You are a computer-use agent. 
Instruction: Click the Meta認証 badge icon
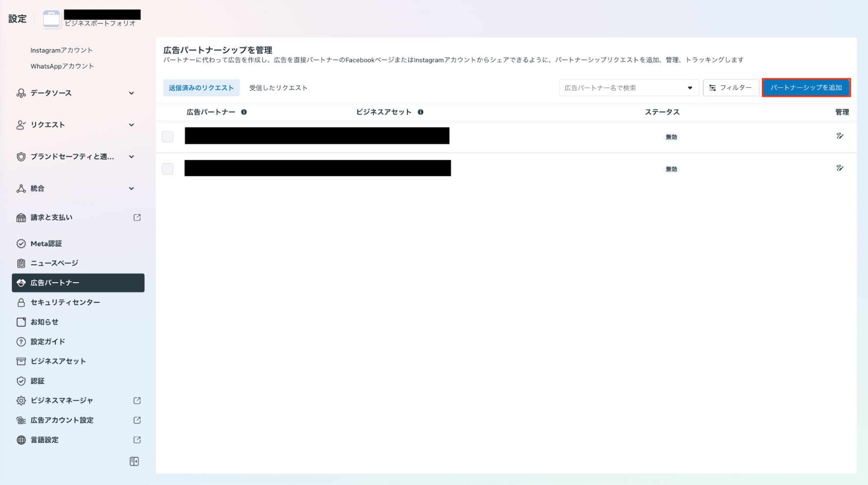pyautogui.click(x=21, y=244)
